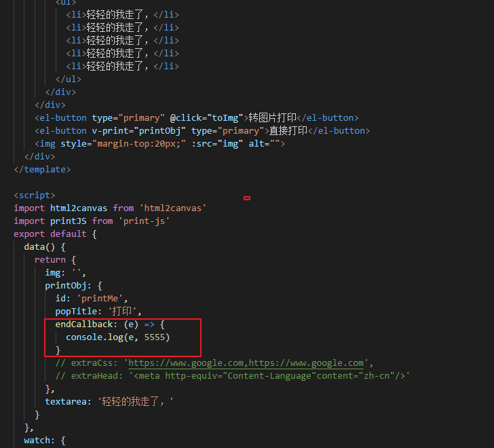Click the content="zh-cn" comment text
The height and width of the screenshot is (448, 494).
click(356, 376)
